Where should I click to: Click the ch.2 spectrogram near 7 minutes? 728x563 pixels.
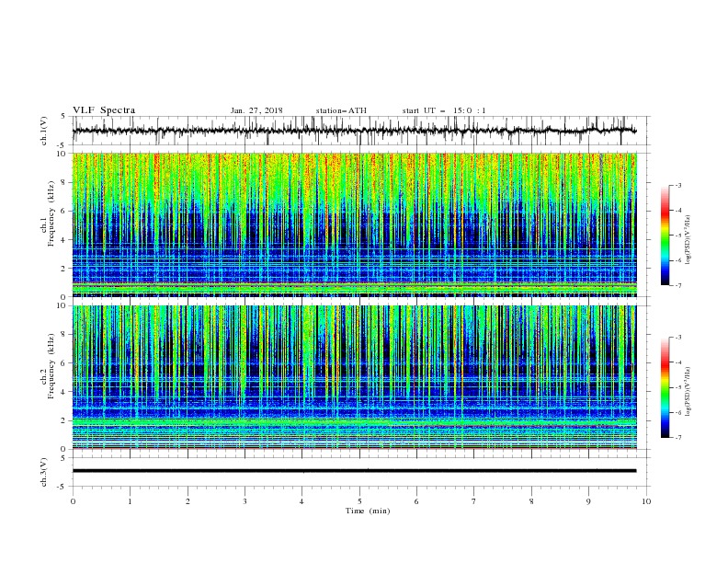[x=474, y=377]
